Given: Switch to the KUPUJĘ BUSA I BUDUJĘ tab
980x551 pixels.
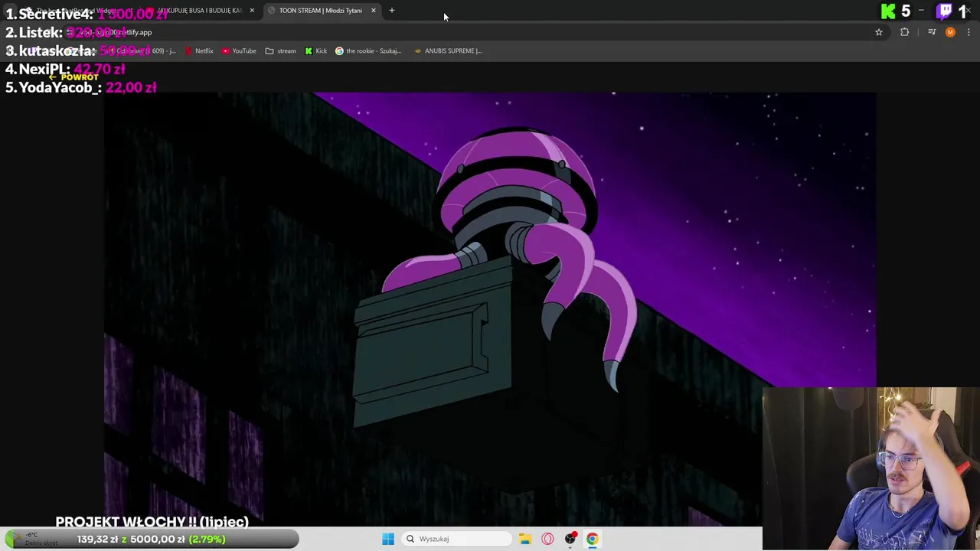Looking at the screenshot, I should [199, 10].
